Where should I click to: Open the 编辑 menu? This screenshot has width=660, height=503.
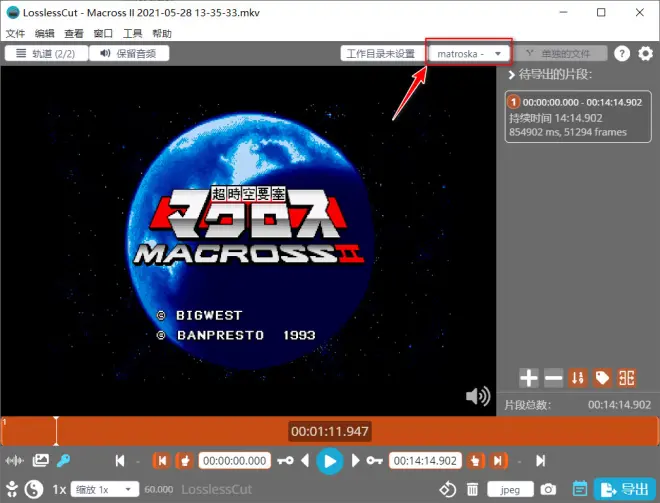pos(44,34)
